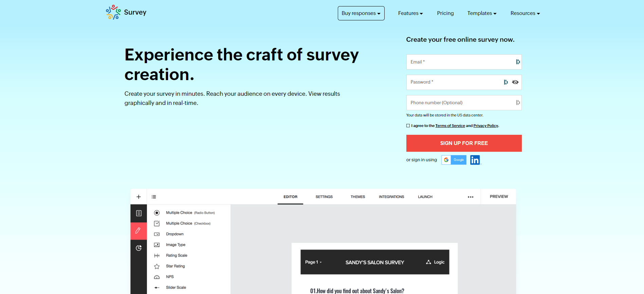Click the three-dot more options icon
644x294 pixels.
coord(471,197)
